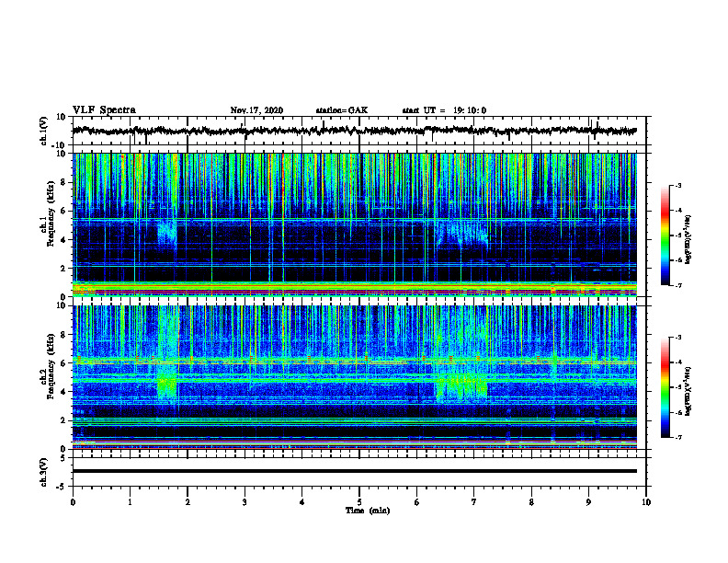Image resolution: width=728 pixels, height=563 pixels.
Task: Click the "start UT = 19:10: 0" text
Action: (444, 110)
